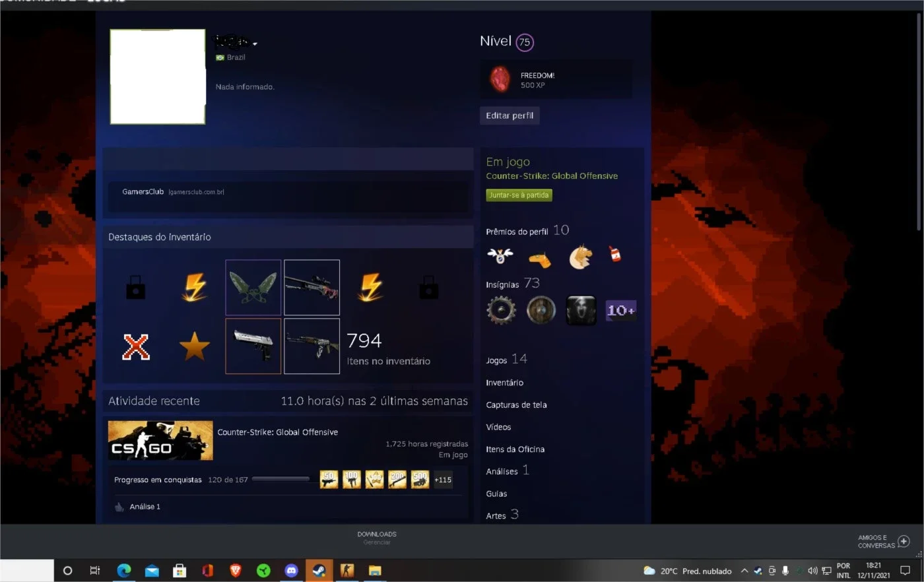The image size is (924, 582).
Task: Open the CS:GO game banner image
Action: [160, 440]
